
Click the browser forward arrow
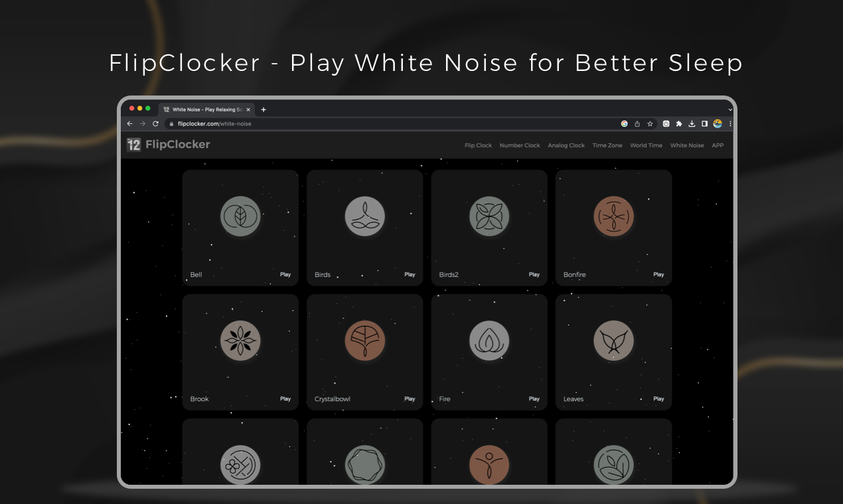coord(142,123)
